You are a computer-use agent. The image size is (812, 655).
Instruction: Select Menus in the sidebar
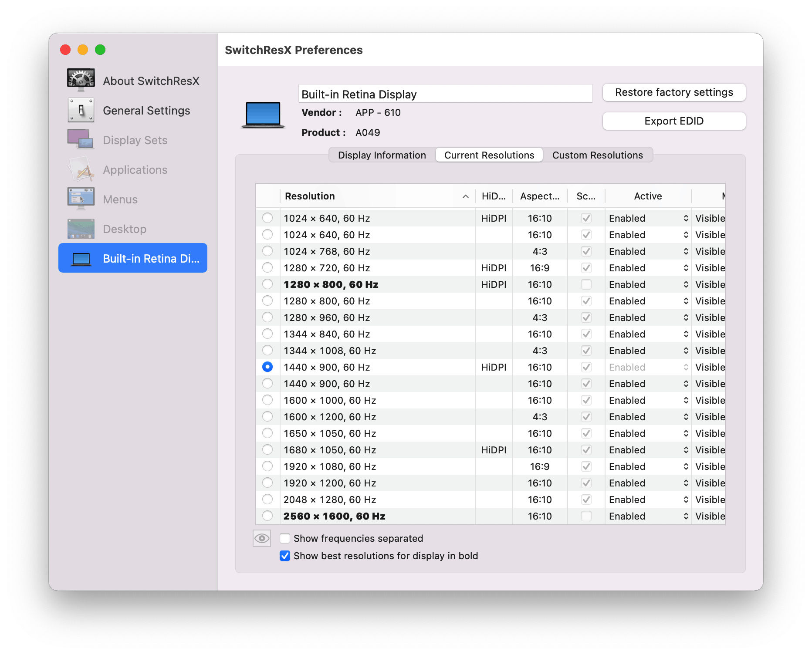[x=120, y=199]
